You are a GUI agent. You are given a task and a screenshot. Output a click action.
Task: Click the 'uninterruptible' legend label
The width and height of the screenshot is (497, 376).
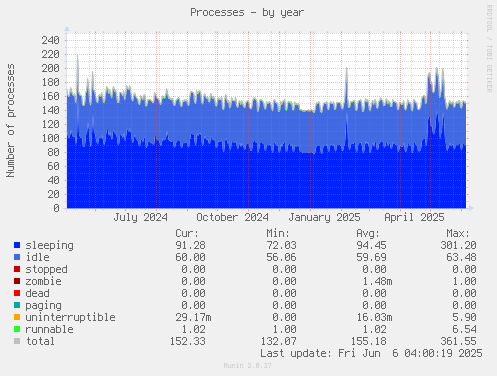(70, 317)
